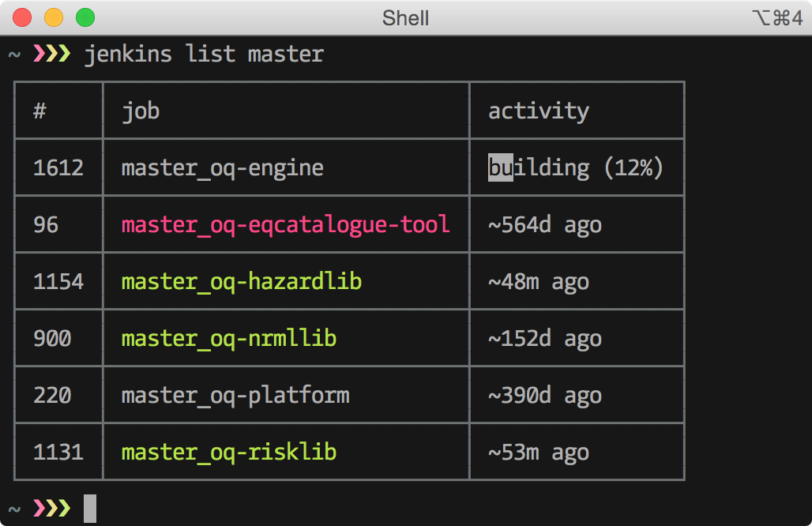The width and height of the screenshot is (812, 526).
Task: Click the master_oq-hazardlib job name
Action: (x=242, y=282)
